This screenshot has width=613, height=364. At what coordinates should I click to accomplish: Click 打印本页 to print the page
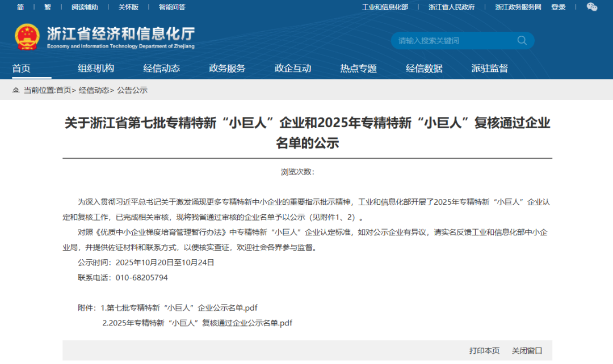pos(484,350)
